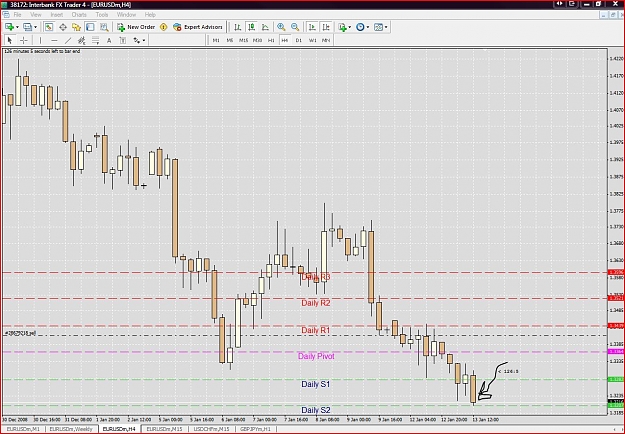Image resolution: width=625 pixels, height=434 pixels.
Task: Expand the Periods clock dropdown arrow
Action: 368,27
